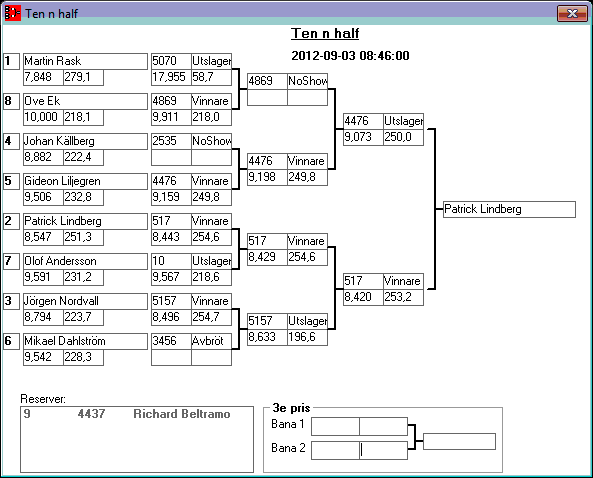
Task: Click the 3e pris result field
Action: point(459,442)
